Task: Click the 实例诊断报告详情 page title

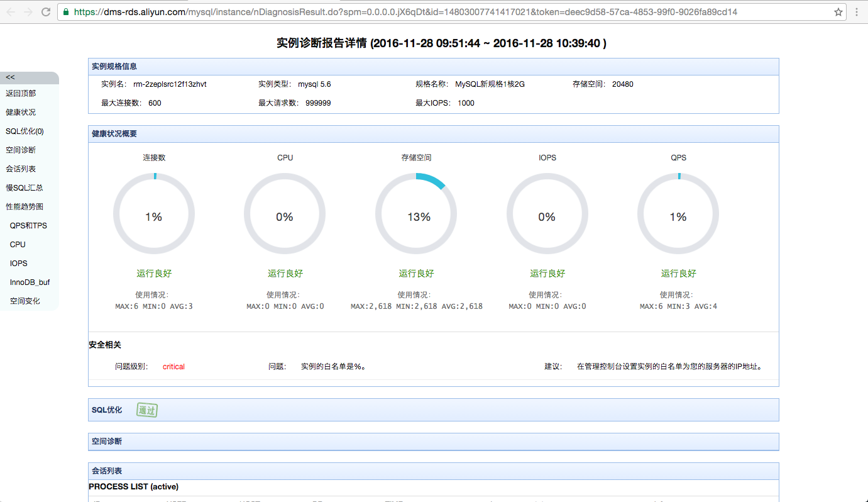Action: (441, 43)
